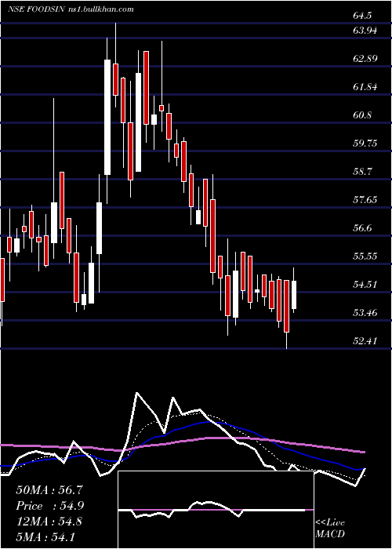Click the NSE FOODSIN chart title

point(36,9)
